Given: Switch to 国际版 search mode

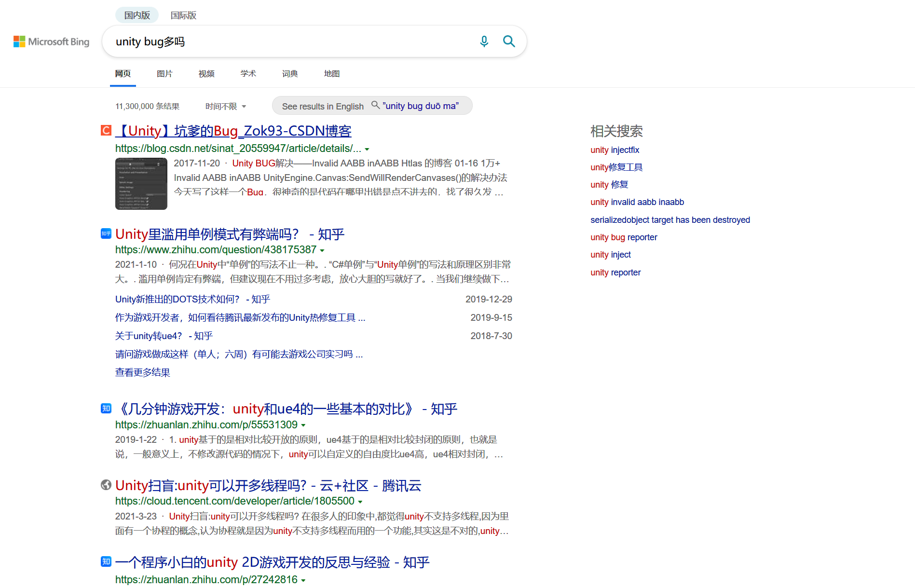Looking at the screenshot, I should pos(183,15).
